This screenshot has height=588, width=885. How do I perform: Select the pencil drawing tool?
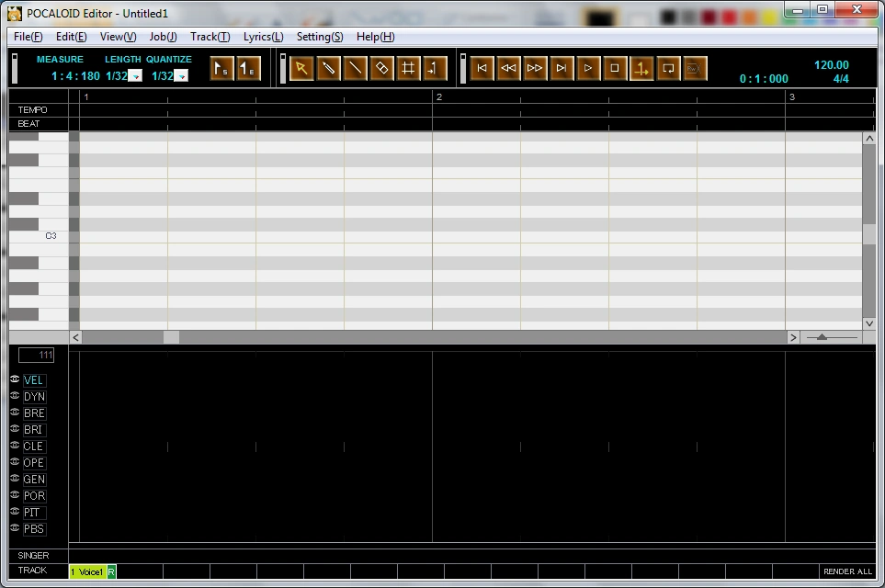[328, 69]
